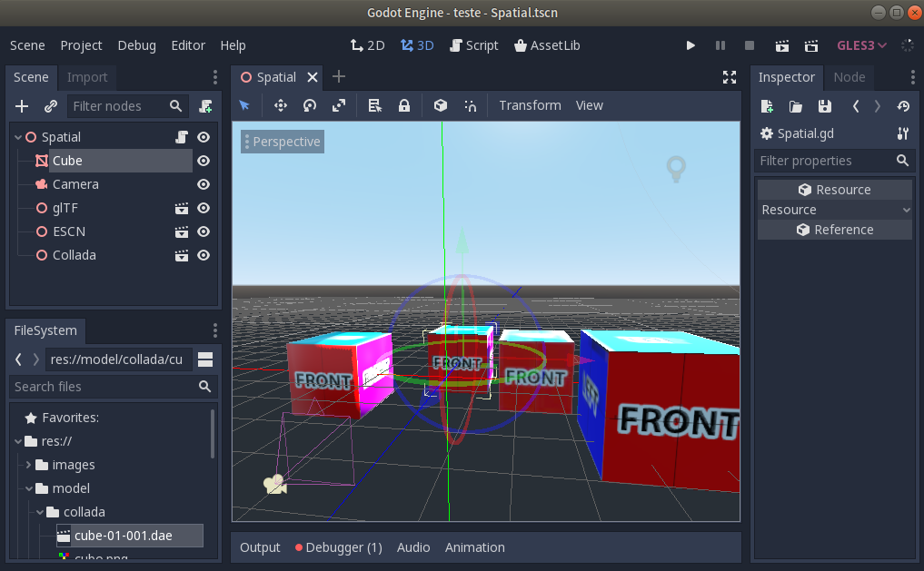
Task: Toggle FileSystem split view mode
Action: [205, 359]
